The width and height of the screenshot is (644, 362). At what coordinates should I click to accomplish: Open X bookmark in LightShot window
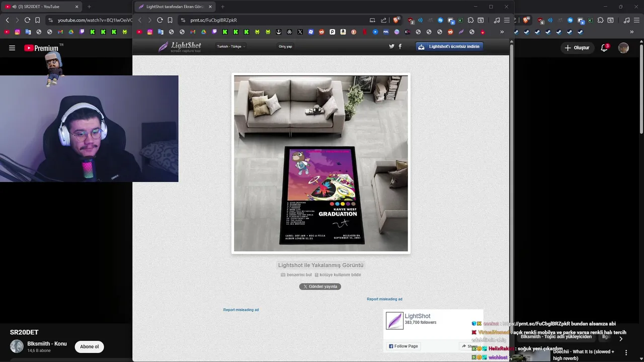300,32
